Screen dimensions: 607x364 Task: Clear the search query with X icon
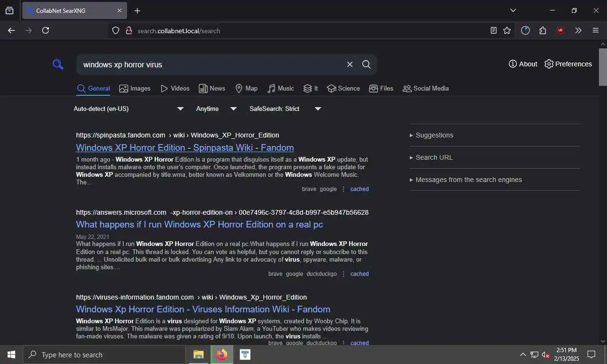coord(350,64)
